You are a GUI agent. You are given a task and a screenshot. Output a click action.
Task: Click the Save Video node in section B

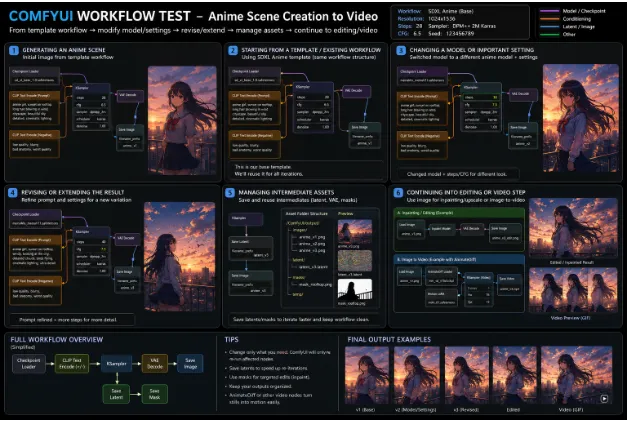(509, 284)
